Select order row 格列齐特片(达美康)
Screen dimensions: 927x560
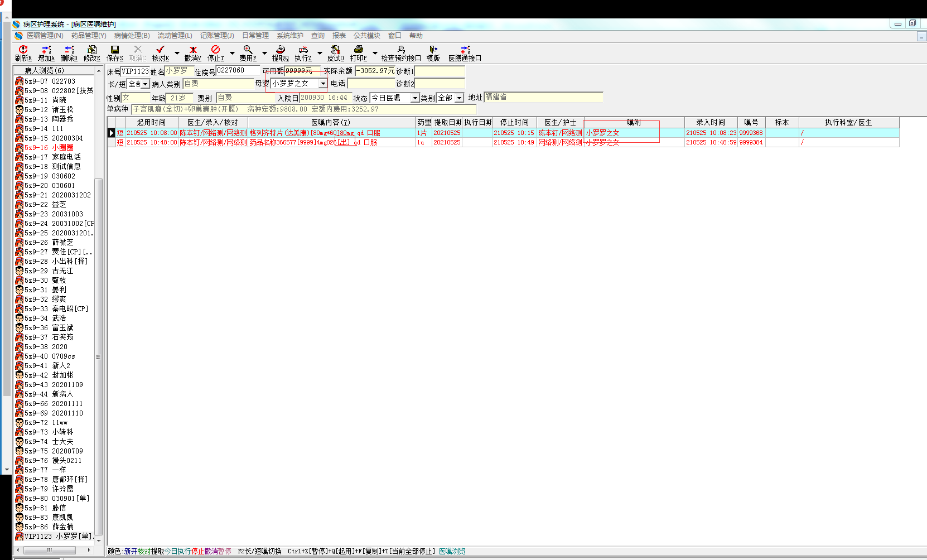[x=503, y=133]
